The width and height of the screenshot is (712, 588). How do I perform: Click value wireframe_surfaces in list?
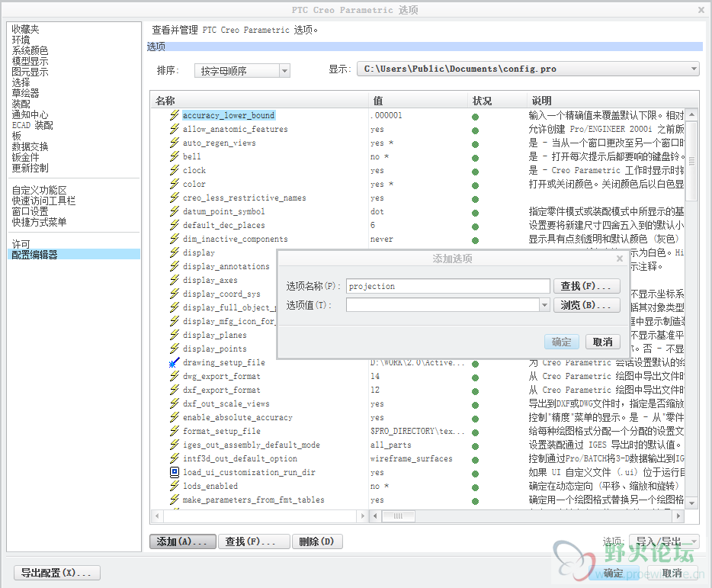tap(412, 458)
